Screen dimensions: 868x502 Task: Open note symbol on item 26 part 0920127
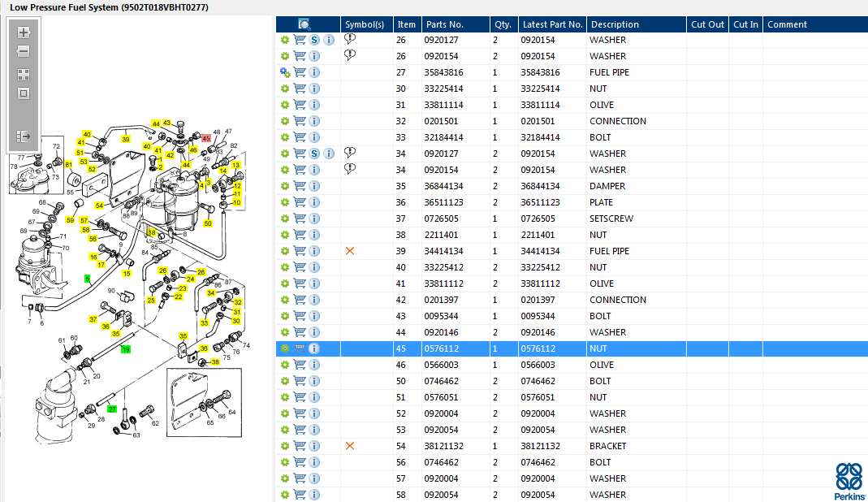[350, 39]
